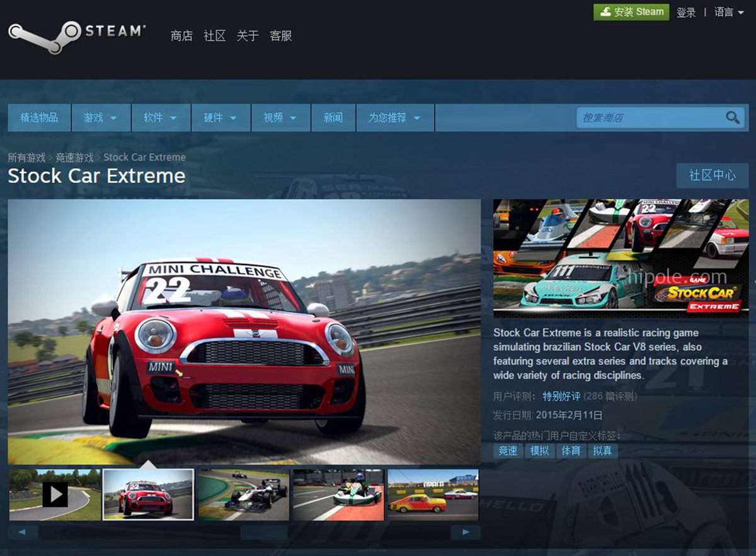Click the thumbnail strip left arrow

pyautogui.click(x=23, y=532)
